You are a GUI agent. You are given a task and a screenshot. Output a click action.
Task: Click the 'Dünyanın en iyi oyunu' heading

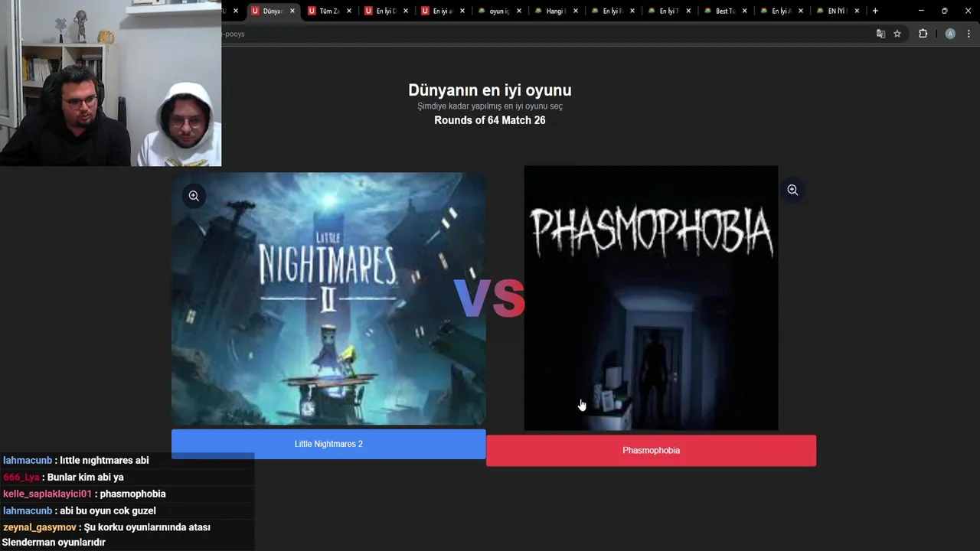click(490, 90)
